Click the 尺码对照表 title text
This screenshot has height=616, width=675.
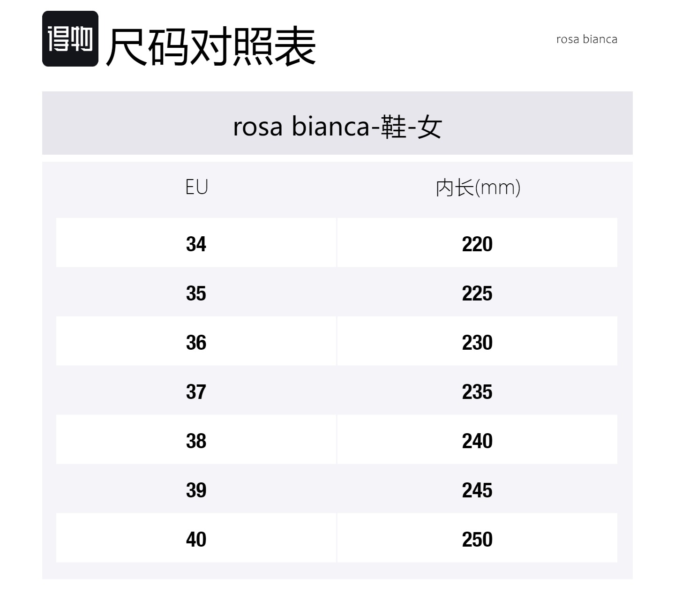coord(211,45)
